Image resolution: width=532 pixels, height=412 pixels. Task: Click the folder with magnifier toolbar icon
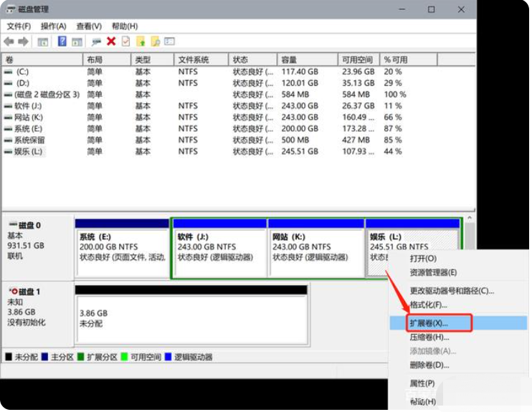155,42
